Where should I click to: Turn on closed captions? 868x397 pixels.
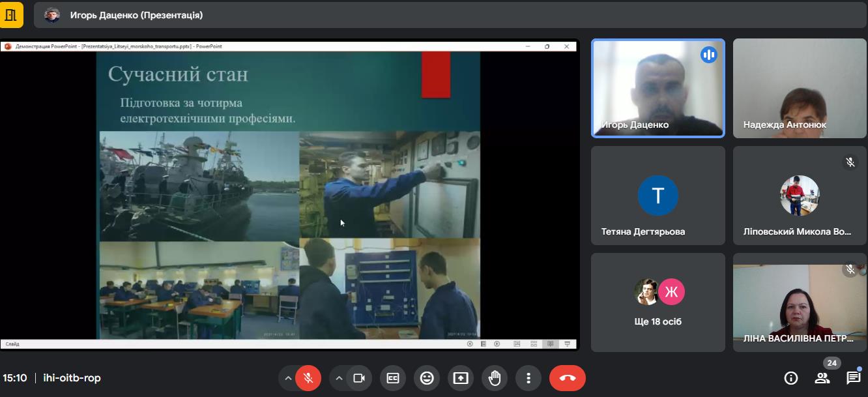[393, 378]
